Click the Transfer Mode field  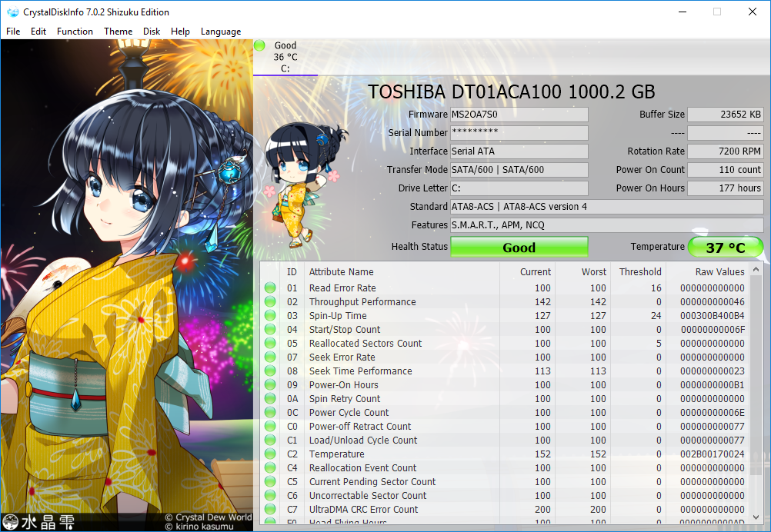519,169
